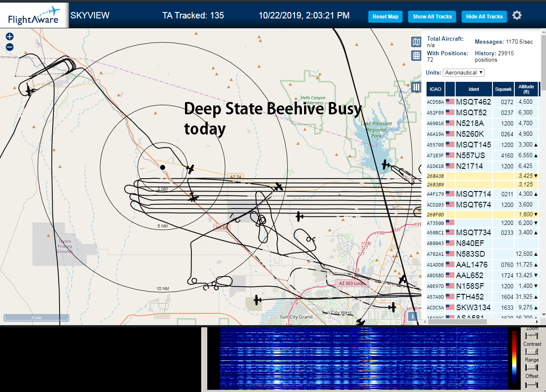The height and width of the screenshot is (392, 546).
Task: Click the US flag in FTH452 row
Action: pos(450,296)
